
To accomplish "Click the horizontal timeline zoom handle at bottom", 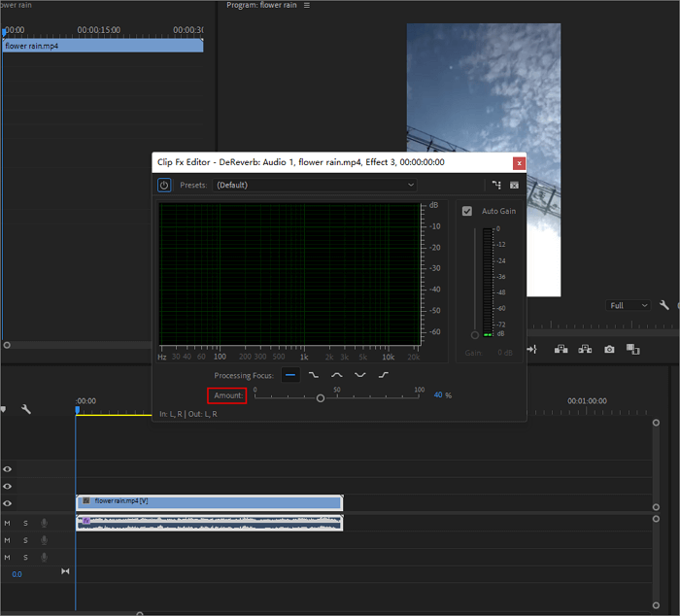I will click(140, 614).
